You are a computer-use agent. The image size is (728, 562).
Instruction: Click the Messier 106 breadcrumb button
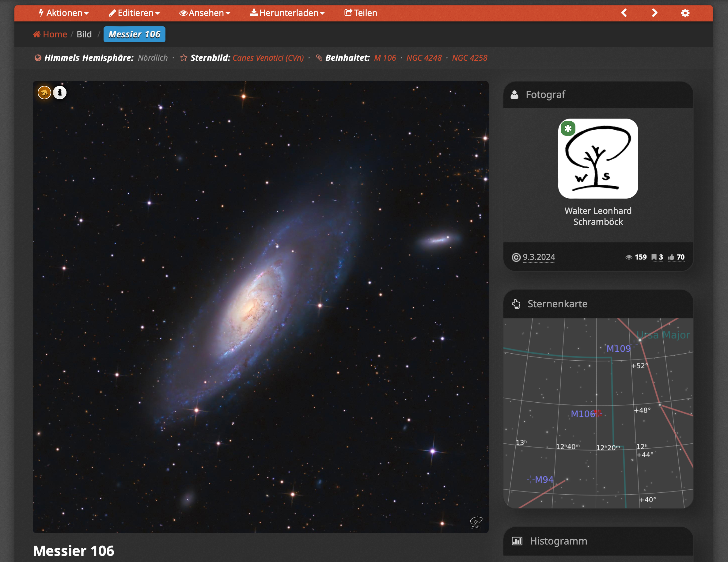[x=134, y=34]
